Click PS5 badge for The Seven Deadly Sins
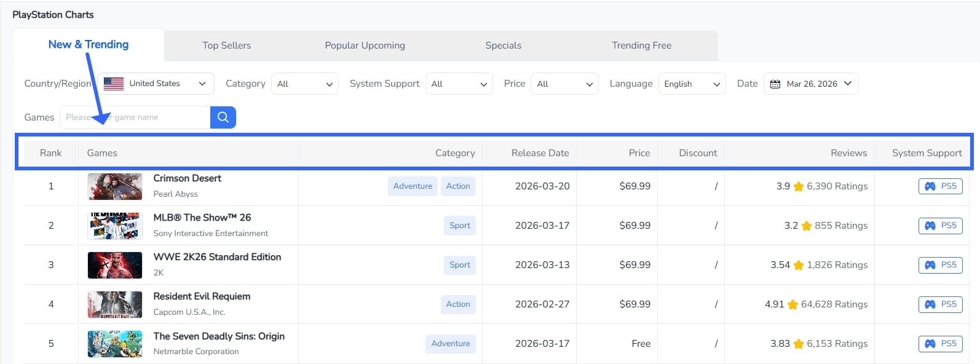Image resolution: width=980 pixels, height=364 pixels. [x=940, y=344]
